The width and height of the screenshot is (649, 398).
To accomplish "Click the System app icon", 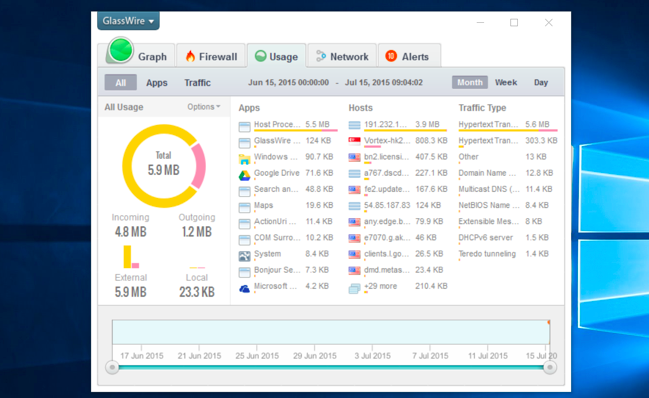I will [245, 256].
